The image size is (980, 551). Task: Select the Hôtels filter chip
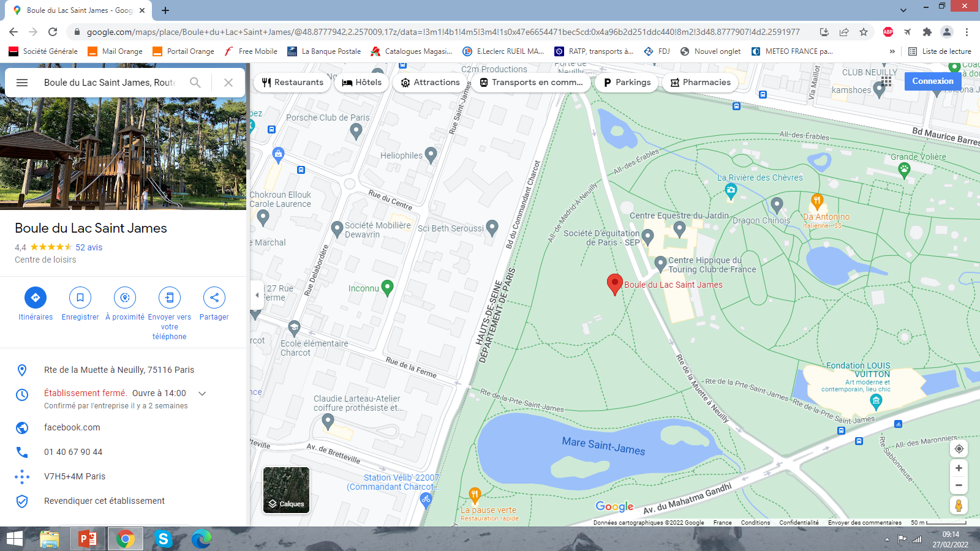click(362, 83)
